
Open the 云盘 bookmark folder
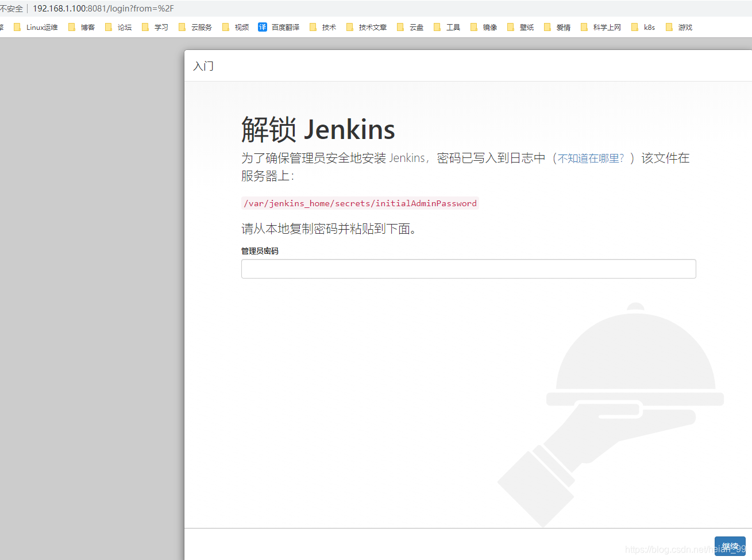[410, 27]
